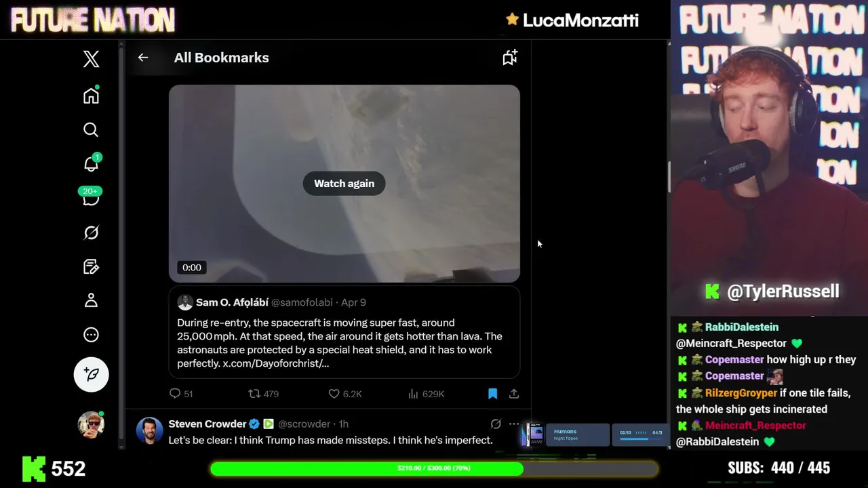Image resolution: width=868 pixels, height=488 pixels.
Task: Open Grok from the left sidebar
Action: (x=91, y=232)
